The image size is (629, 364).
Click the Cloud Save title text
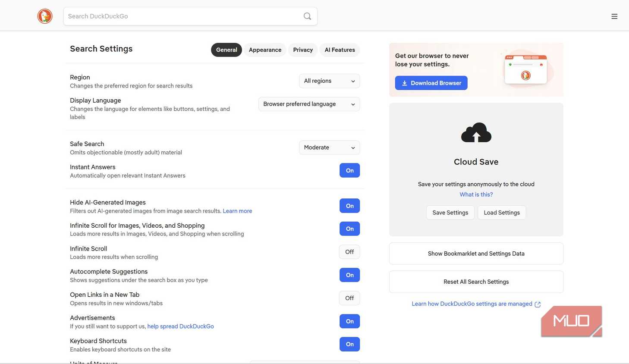476,162
